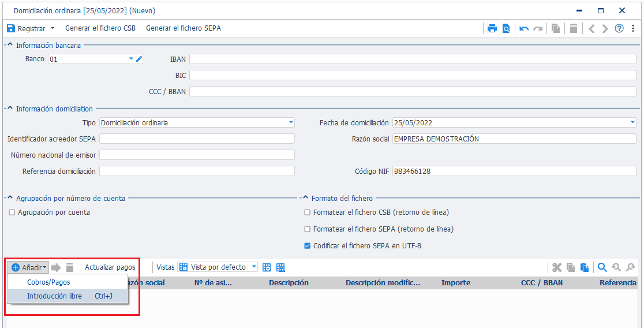The image size is (644, 328).
Task: Click the BIC input field
Action: click(x=413, y=75)
